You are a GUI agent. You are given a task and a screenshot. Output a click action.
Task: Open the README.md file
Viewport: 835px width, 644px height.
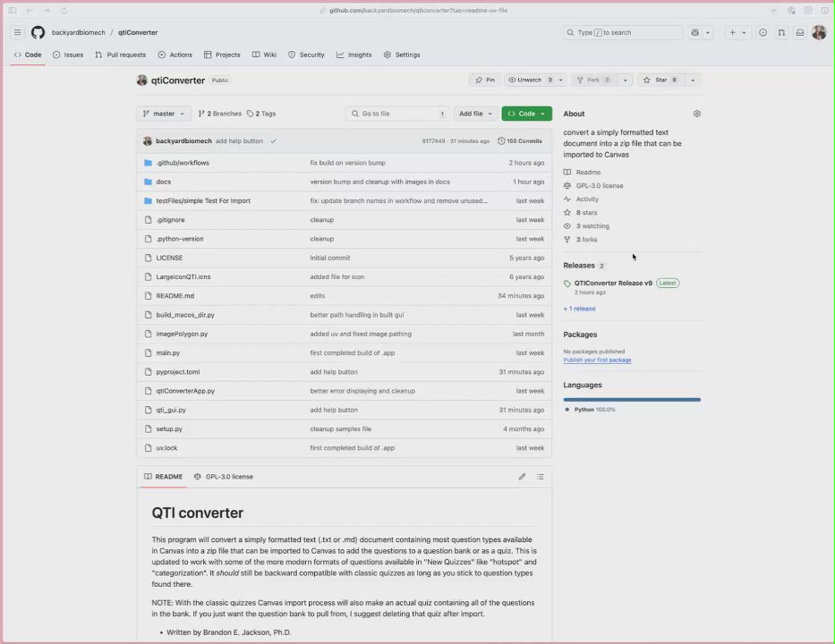[x=175, y=296]
